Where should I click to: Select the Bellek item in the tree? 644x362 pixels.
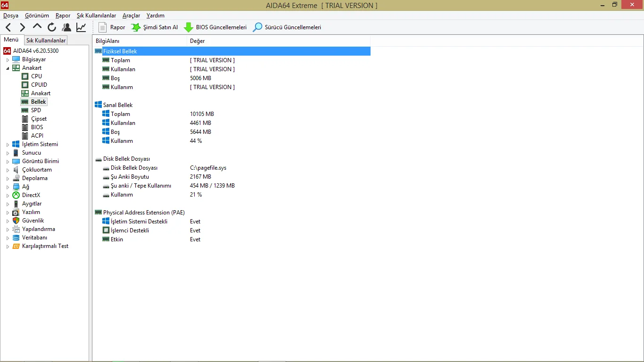point(39,102)
